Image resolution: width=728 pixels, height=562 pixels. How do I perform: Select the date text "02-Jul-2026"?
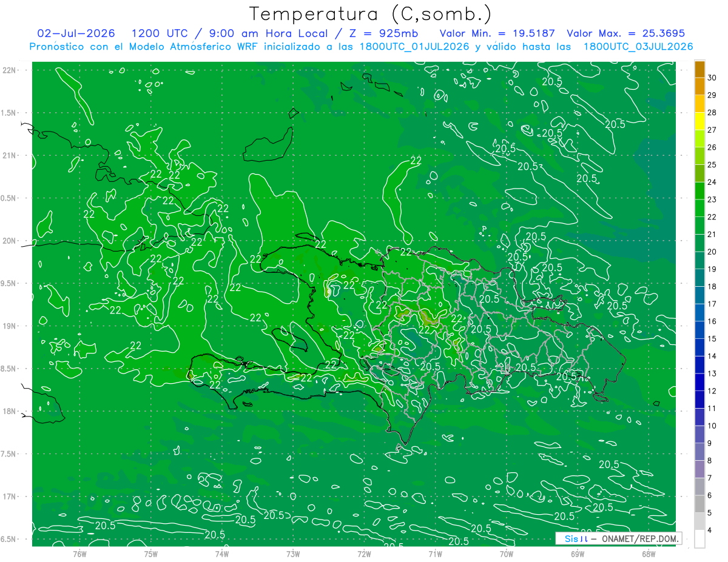pos(76,33)
